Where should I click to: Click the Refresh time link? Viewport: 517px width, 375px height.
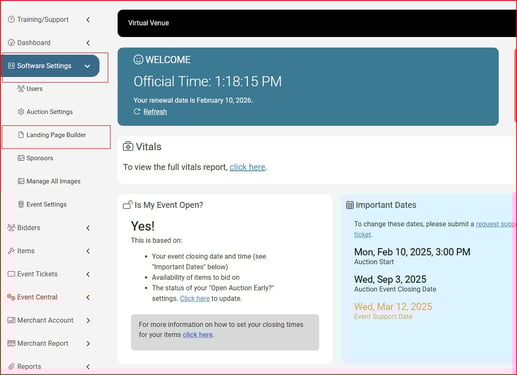(x=155, y=112)
